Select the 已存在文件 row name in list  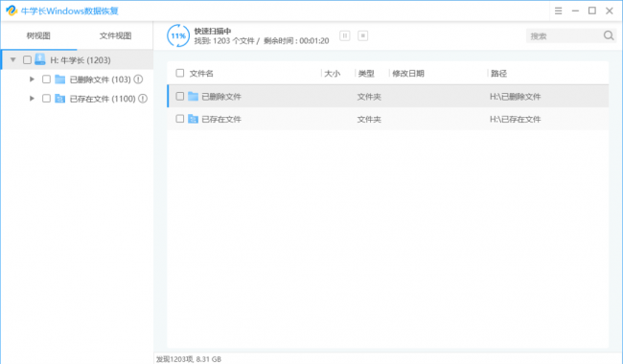click(x=221, y=119)
